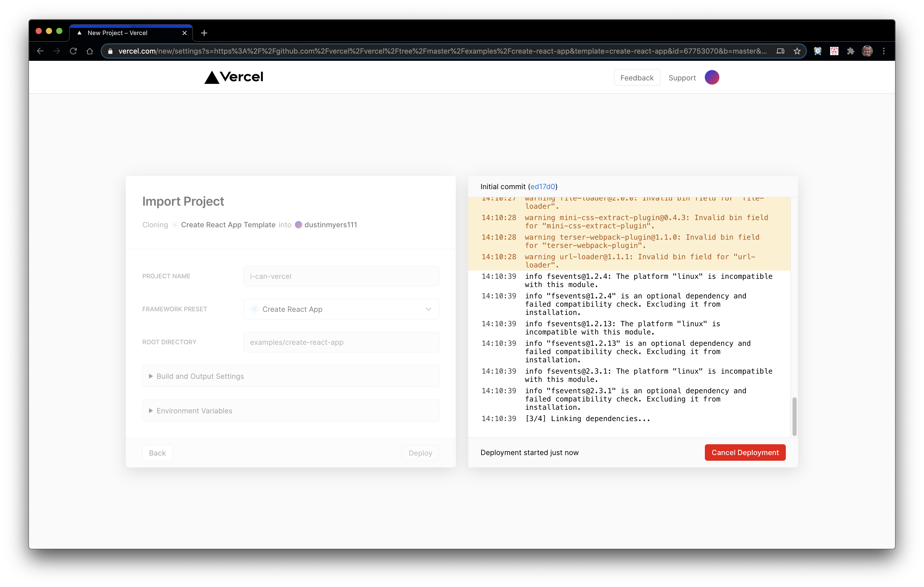
Task: Open the Vercel account avatar menu
Action: (x=712, y=78)
